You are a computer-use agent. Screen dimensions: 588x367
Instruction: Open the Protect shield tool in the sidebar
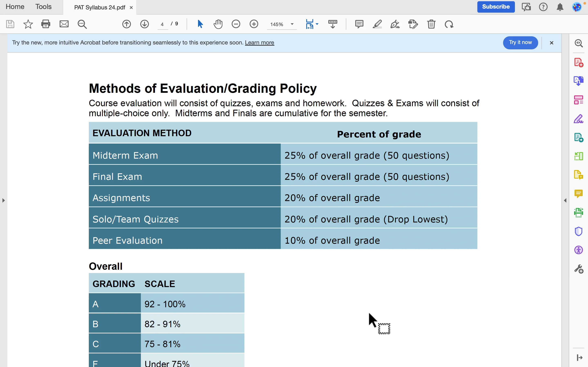(x=579, y=231)
